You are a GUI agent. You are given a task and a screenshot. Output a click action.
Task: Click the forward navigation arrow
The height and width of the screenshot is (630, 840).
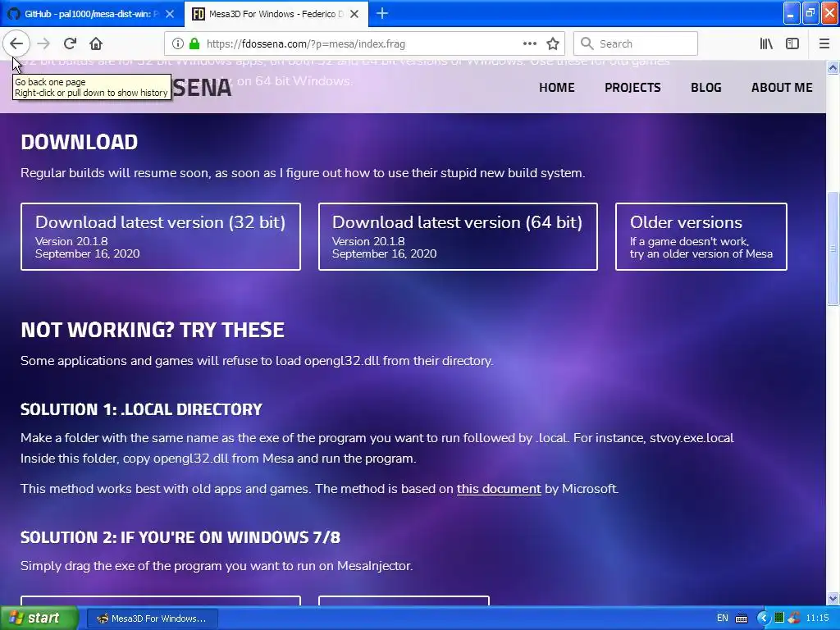pos(43,43)
